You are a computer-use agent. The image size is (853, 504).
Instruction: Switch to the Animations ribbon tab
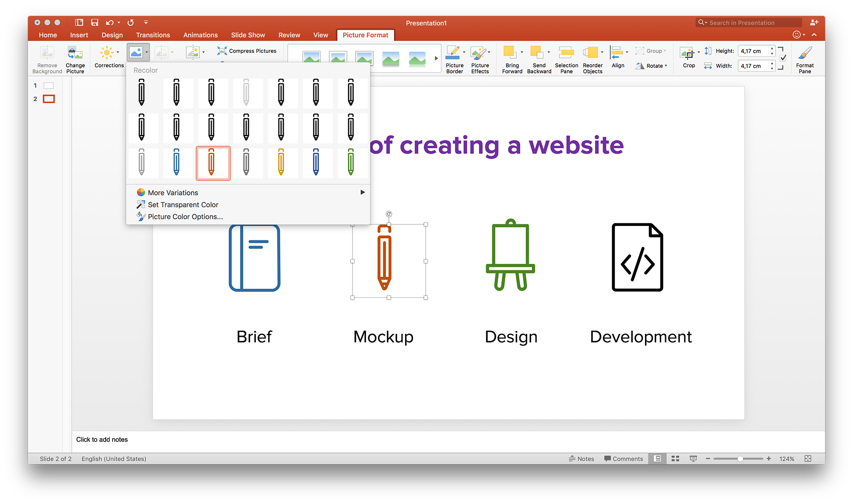coord(200,35)
